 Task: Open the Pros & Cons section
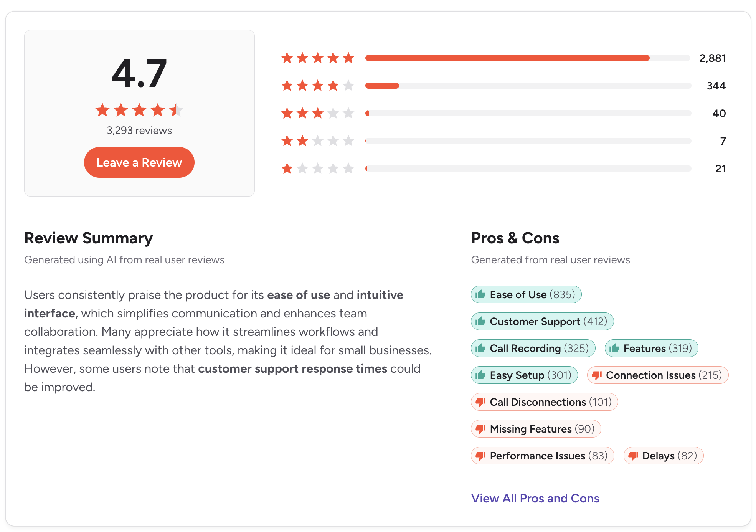[515, 238]
